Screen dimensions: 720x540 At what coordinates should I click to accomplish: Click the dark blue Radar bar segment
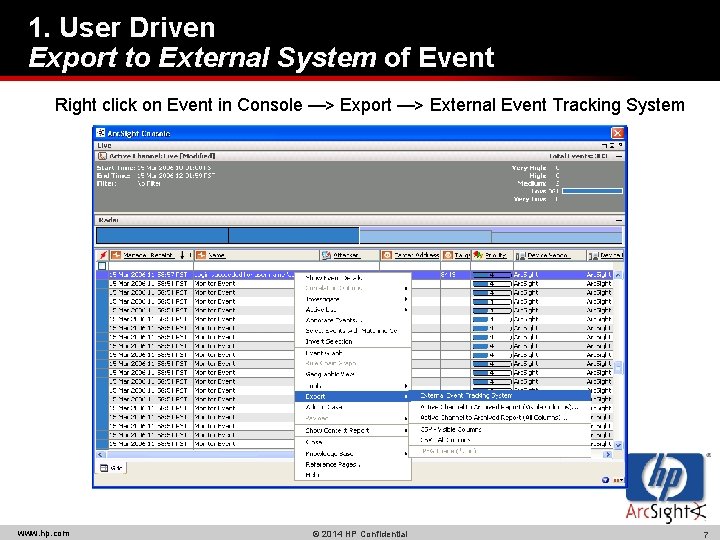coord(228,235)
